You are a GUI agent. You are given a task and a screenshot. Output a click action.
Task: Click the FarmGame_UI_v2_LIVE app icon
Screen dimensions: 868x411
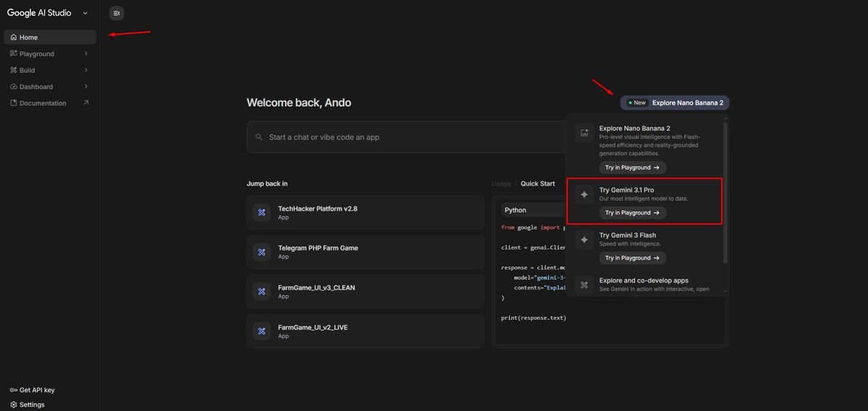[x=262, y=331]
